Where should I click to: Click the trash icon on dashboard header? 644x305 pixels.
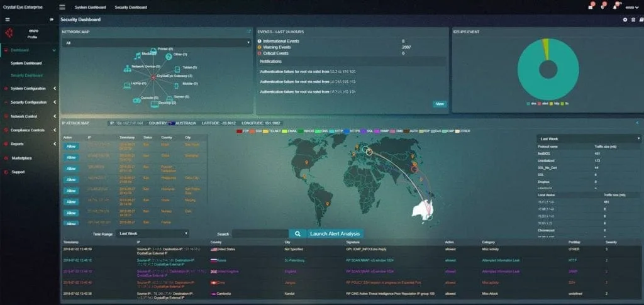click(x=633, y=19)
